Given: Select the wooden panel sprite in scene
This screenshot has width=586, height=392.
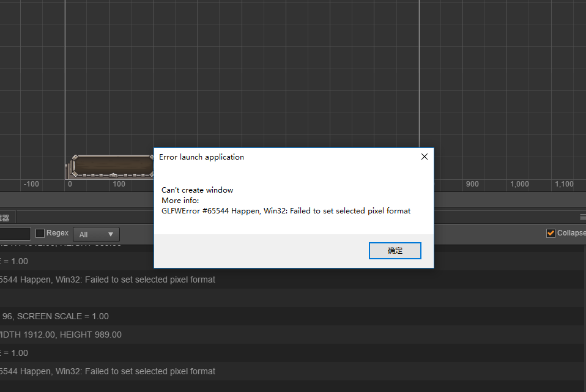Looking at the screenshot, I should [x=111, y=166].
